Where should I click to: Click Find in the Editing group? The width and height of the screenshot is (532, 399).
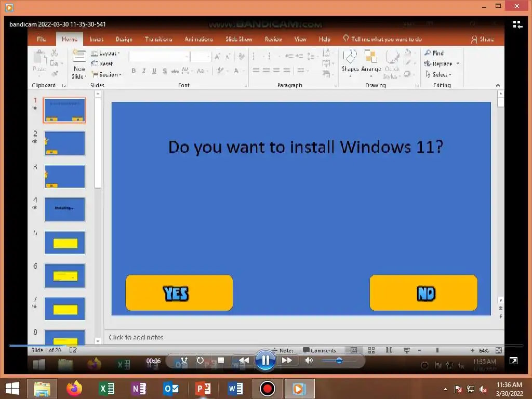click(434, 54)
